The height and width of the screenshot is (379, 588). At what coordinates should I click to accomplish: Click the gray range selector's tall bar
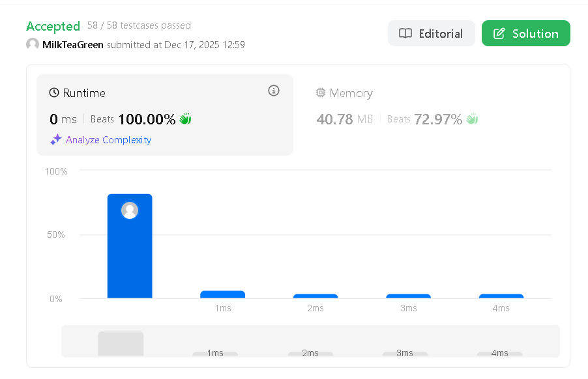[121, 344]
